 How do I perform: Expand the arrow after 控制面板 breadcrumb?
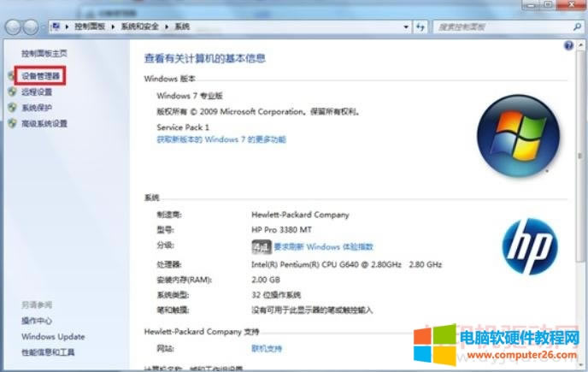point(113,27)
